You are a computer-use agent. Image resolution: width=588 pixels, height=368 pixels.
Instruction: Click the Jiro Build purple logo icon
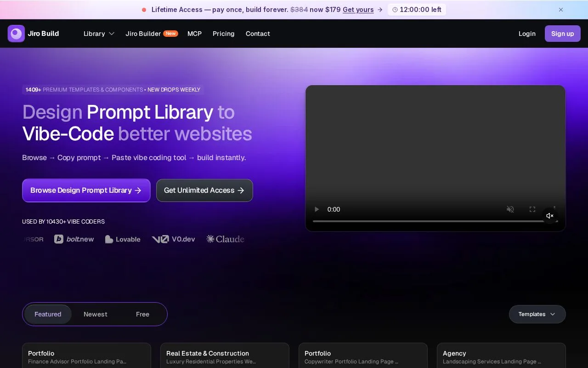16,34
